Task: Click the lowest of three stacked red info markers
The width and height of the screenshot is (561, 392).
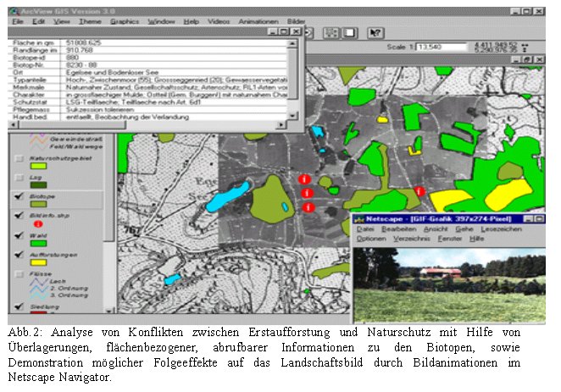Action: [308, 207]
